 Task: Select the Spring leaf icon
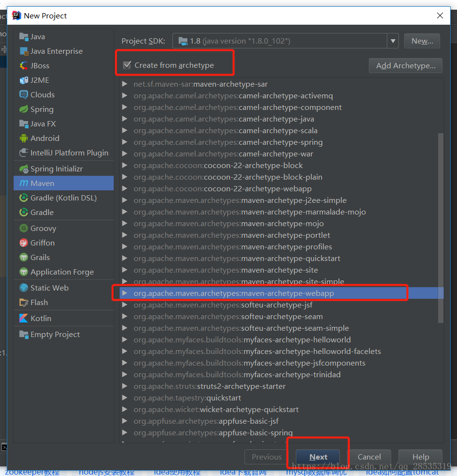24,109
